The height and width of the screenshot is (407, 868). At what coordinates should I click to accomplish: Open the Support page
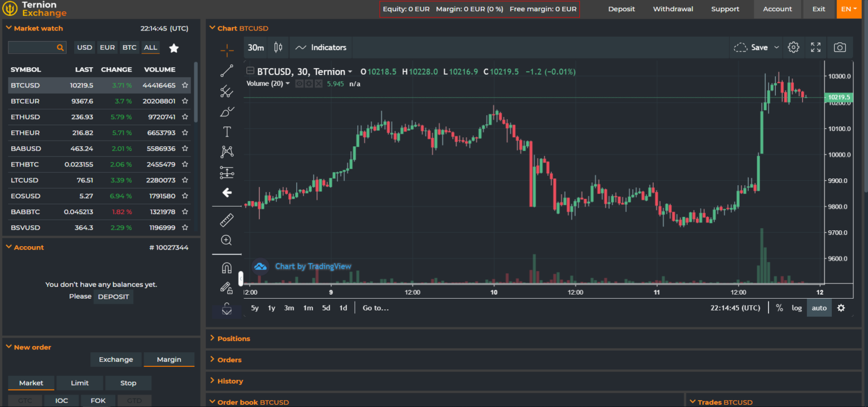pos(725,9)
